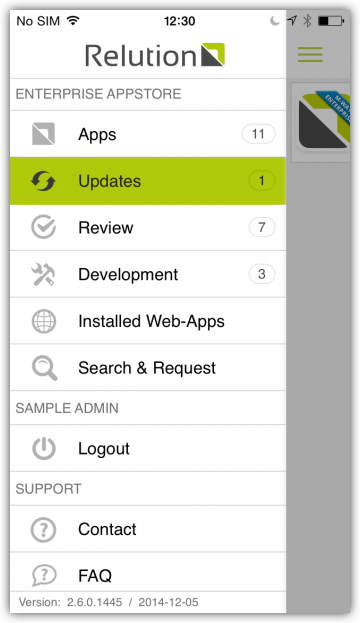This screenshot has width=360, height=623.
Task: Click the Review checkmark circle icon
Action: click(43, 227)
